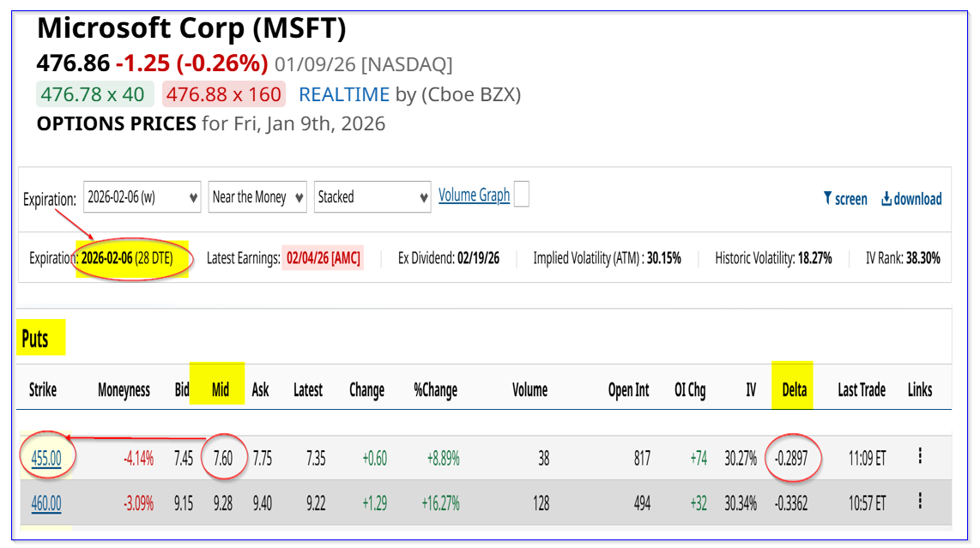Sort by the Moneyness column header
980x548 pixels.
pyautogui.click(x=124, y=390)
